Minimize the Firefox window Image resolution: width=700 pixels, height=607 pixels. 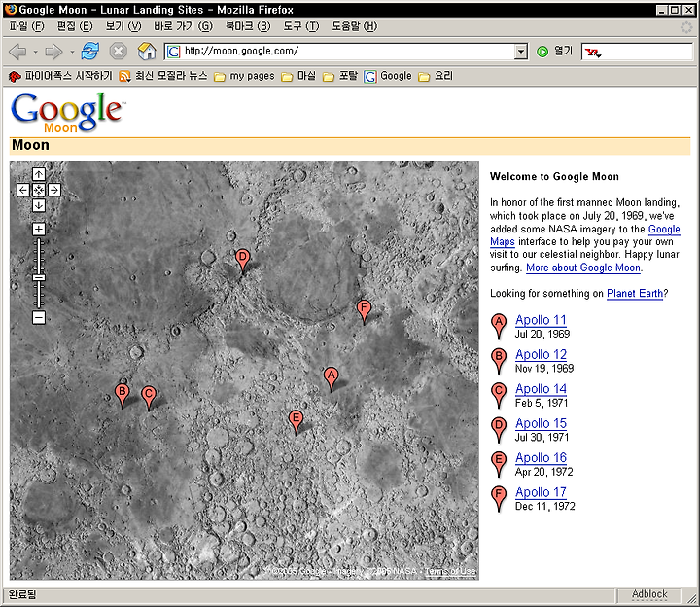click(x=662, y=10)
